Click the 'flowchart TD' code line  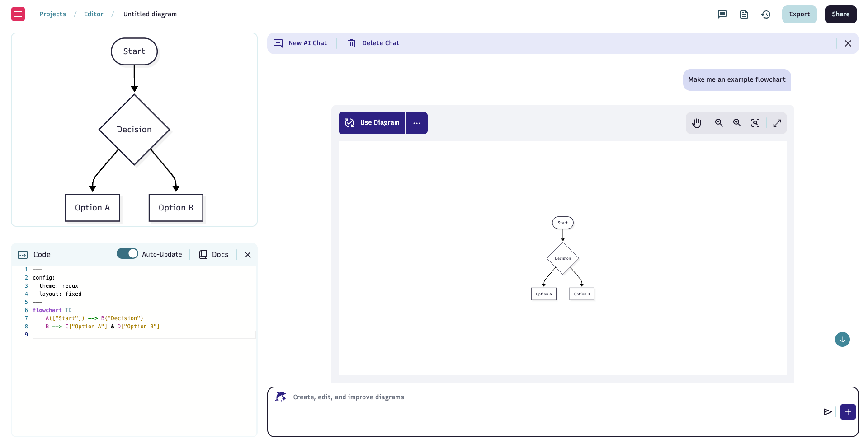click(52, 310)
